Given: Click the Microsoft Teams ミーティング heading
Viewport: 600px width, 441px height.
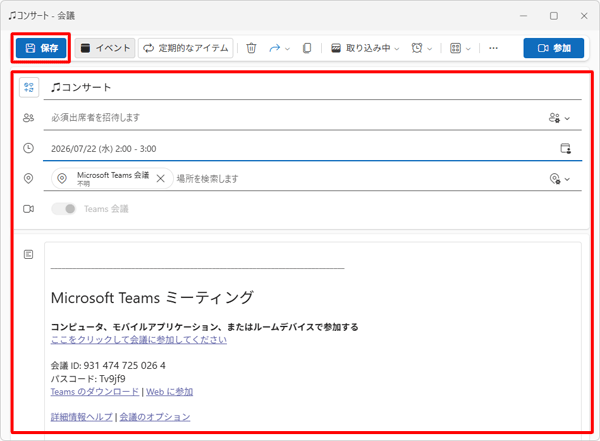Looking at the screenshot, I should 152,297.
